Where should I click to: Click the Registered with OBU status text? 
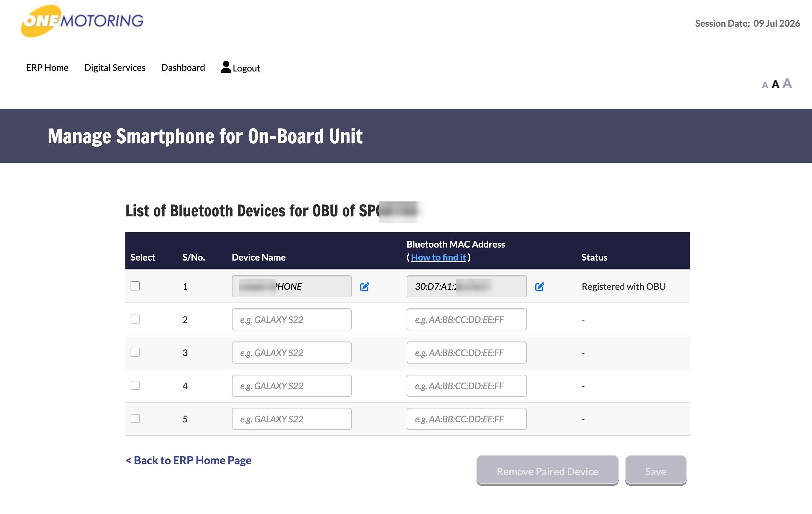point(624,286)
